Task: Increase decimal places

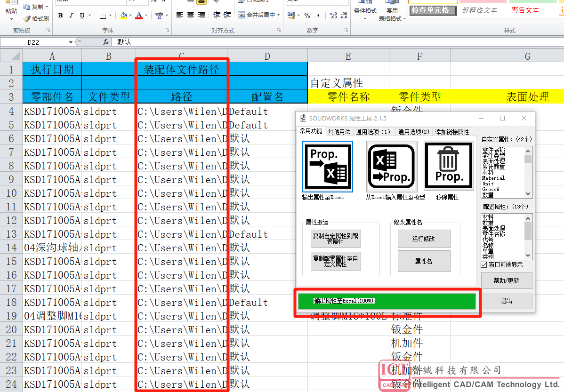Action: click(333, 16)
